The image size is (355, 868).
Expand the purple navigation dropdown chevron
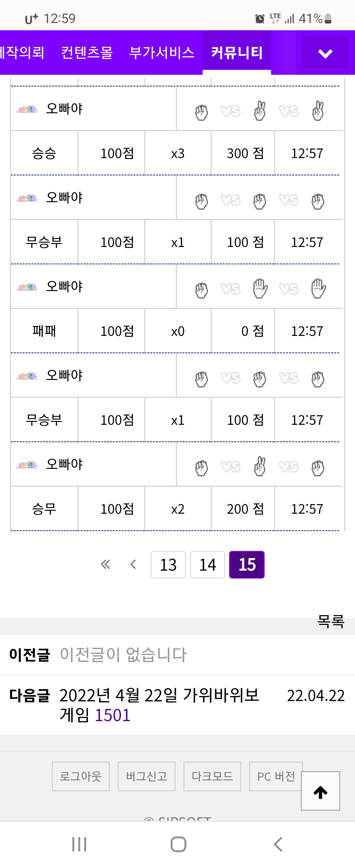coord(325,53)
